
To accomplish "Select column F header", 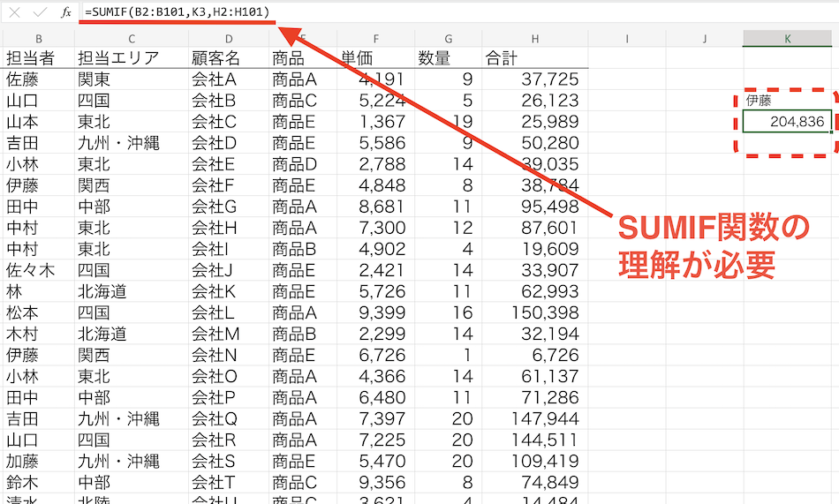I will coord(375,39).
